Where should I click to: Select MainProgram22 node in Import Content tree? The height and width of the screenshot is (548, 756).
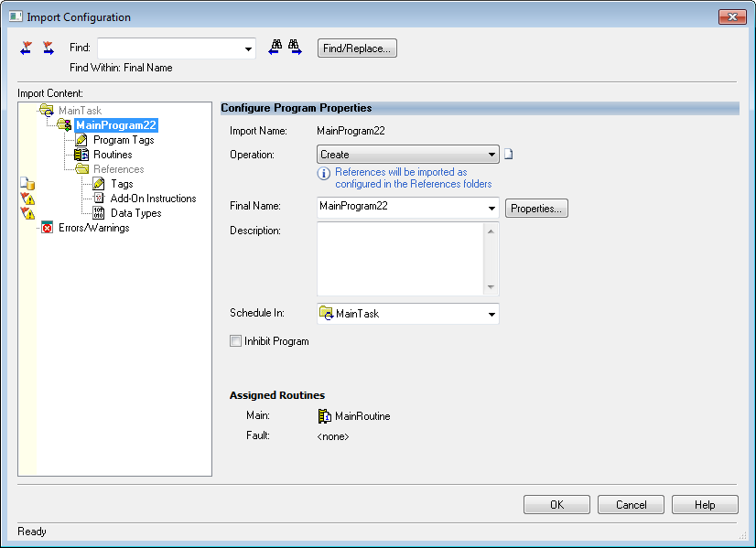tap(116, 125)
